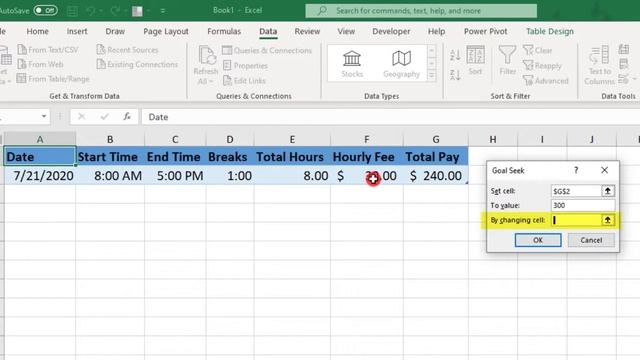This screenshot has width=640, height=360.
Task: Open the View tab
Action: tap(346, 31)
